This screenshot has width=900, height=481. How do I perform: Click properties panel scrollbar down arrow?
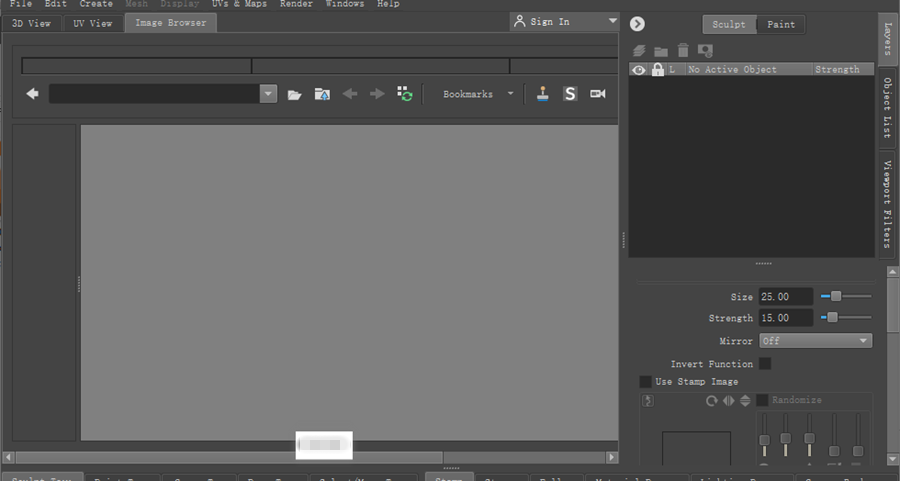[893, 459]
